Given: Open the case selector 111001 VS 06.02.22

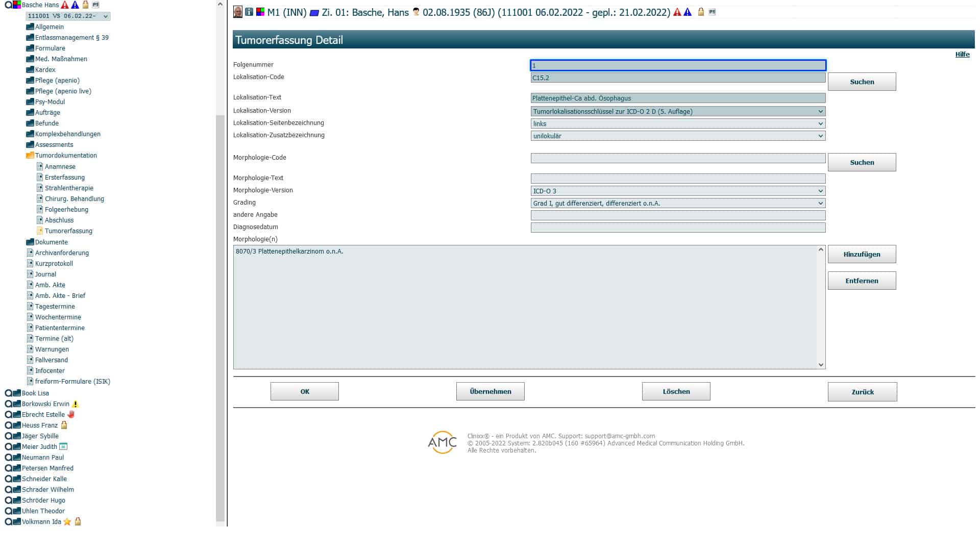Looking at the screenshot, I should (68, 16).
